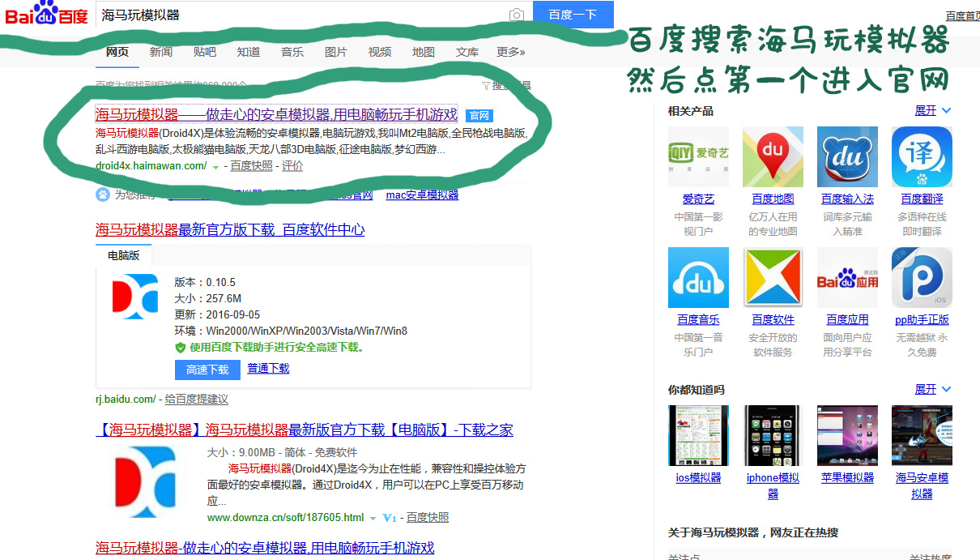Open the 百度应用 product icon
The height and width of the screenshot is (560, 980).
847,277
